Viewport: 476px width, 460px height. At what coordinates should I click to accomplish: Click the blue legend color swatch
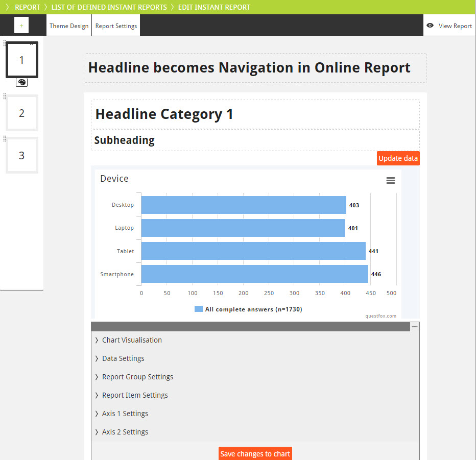[199, 309]
